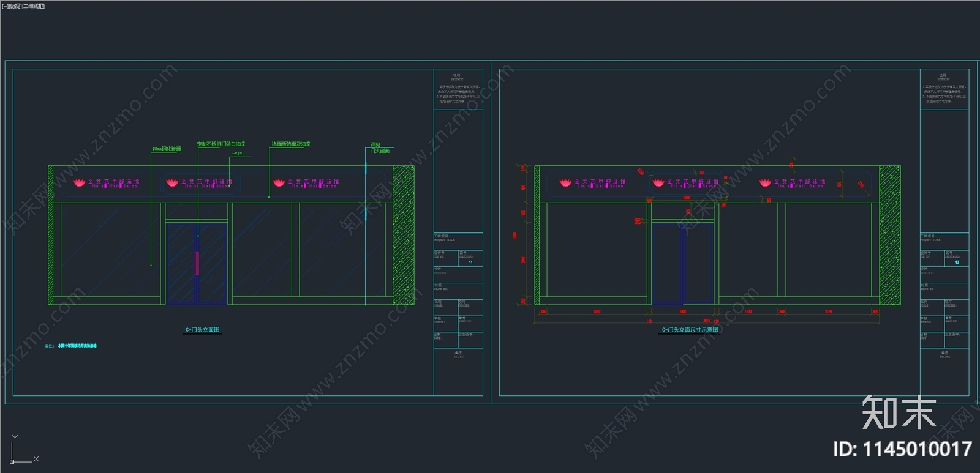This screenshot has height=473, width=980.
Task: Select the blue double door in left elevation
Action: pyautogui.click(x=197, y=264)
